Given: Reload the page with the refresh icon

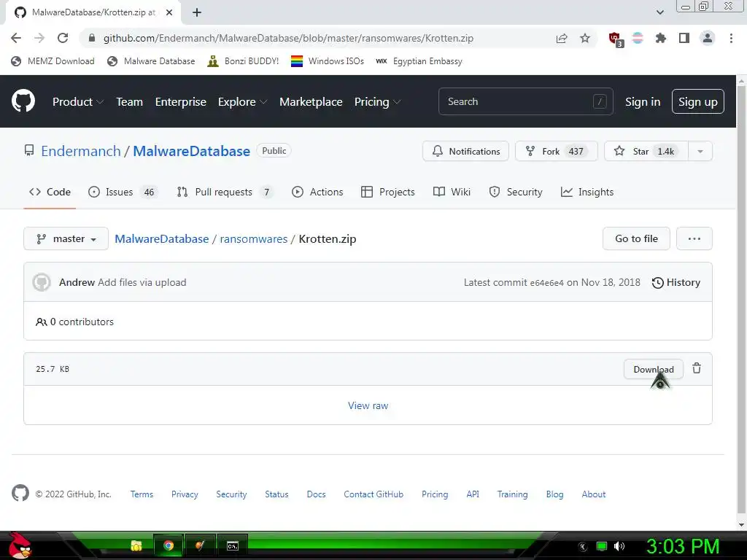Looking at the screenshot, I should [x=63, y=38].
